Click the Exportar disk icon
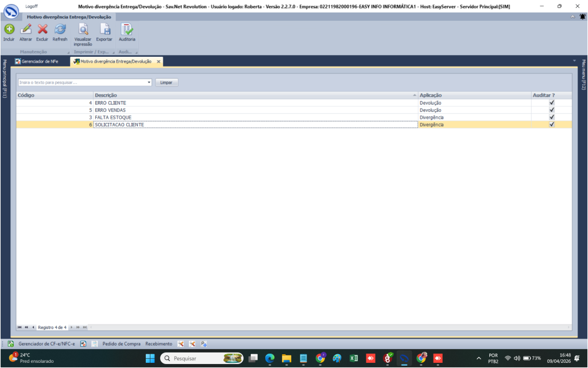Viewport: 588px width, 368px height. point(104,30)
